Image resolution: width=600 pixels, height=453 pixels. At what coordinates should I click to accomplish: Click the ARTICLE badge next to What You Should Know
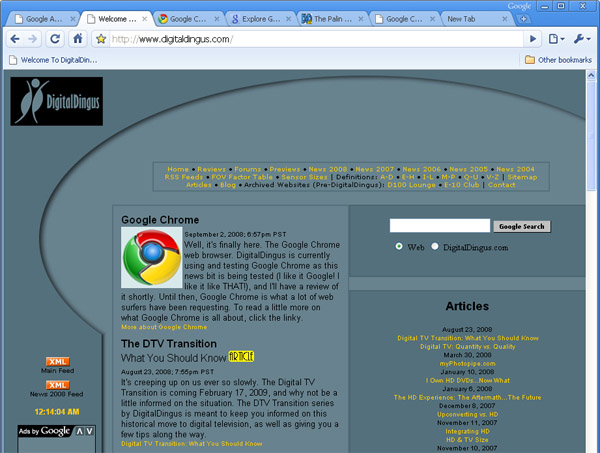point(241,357)
